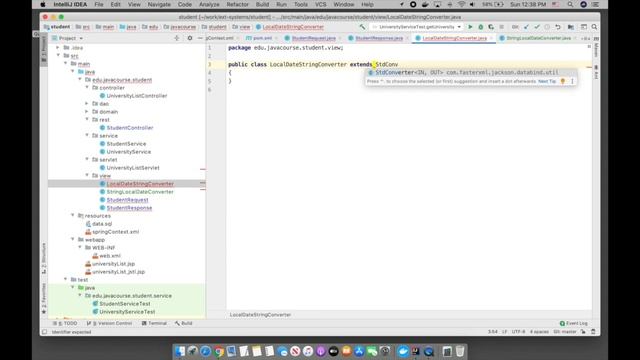
Task: Open the Trash in the dock
Action: [x=460, y=351]
